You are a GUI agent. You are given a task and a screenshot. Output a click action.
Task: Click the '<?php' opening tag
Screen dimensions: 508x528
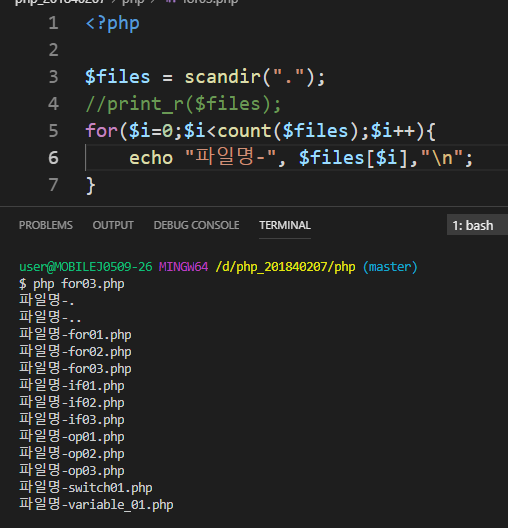point(112,24)
